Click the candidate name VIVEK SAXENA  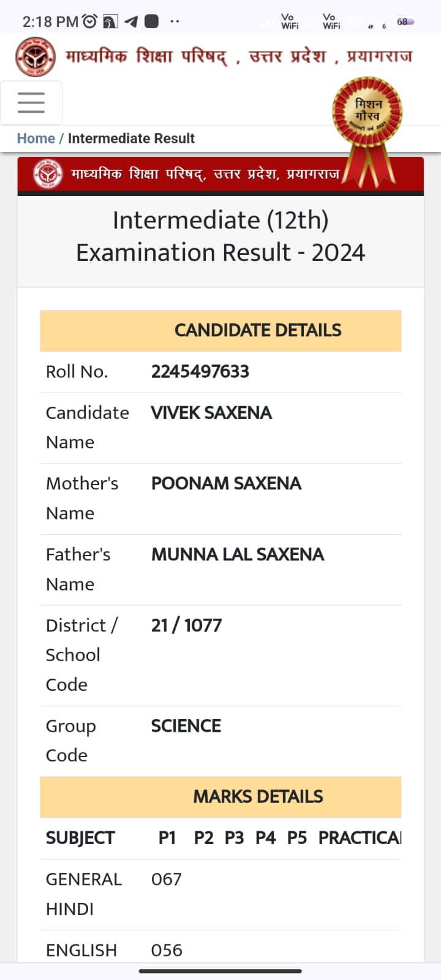[211, 413]
